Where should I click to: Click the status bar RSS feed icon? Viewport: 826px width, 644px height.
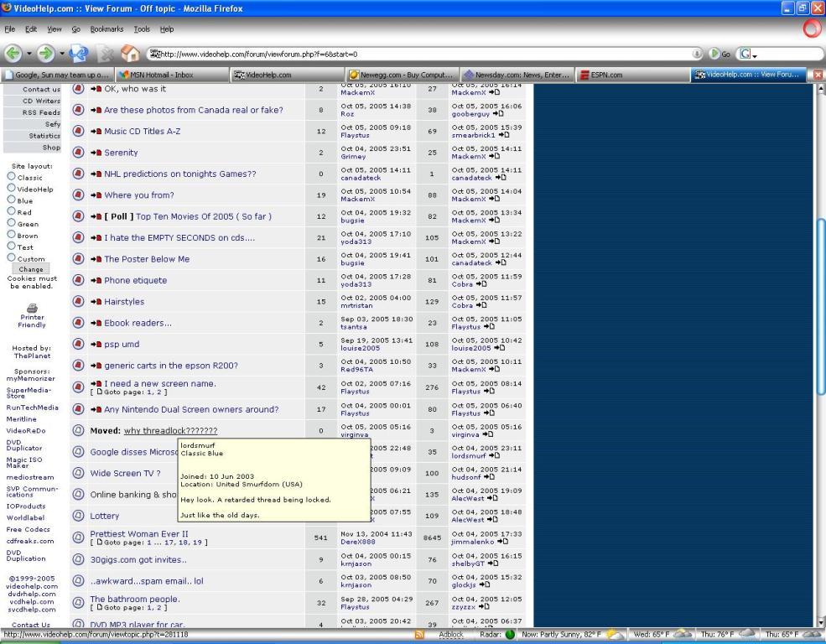click(x=419, y=635)
